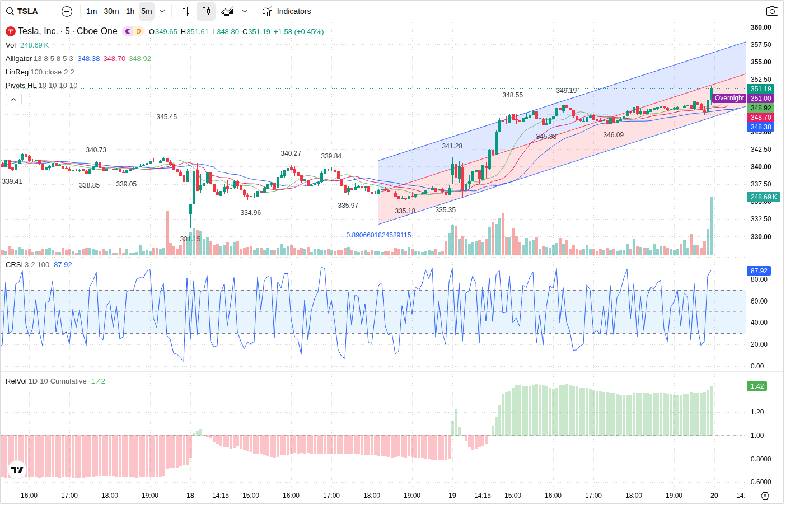The width and height of the screenshot is (795, 532).
Task: Click the 340.27 pivot high label
Action: 291,153
